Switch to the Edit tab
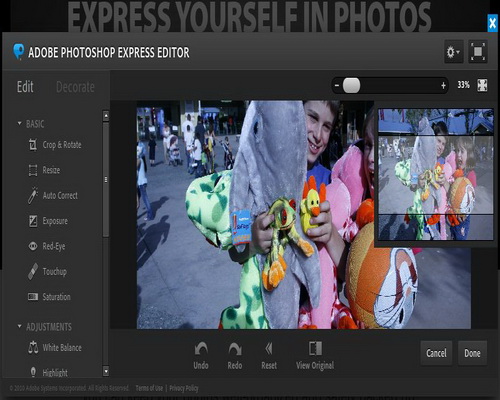500x400 pixels. pyautogui.click(x=25, y=87)
